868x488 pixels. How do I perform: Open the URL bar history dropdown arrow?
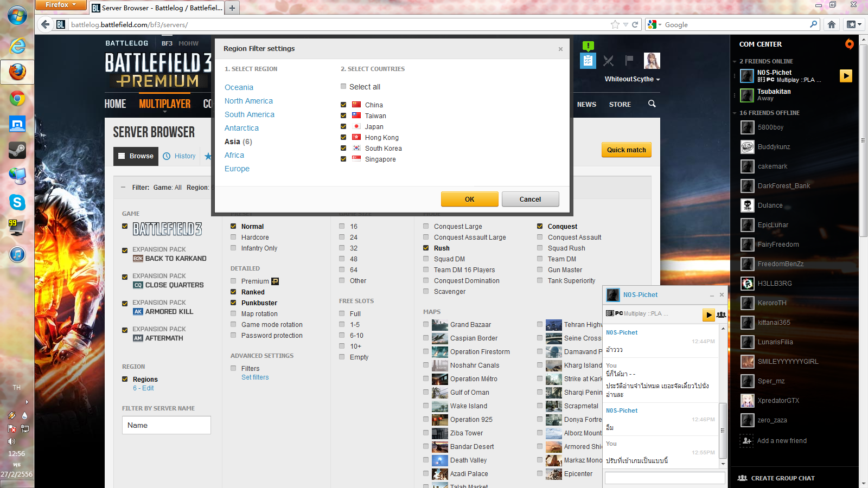pyautogui.click(x=626, y=24)
